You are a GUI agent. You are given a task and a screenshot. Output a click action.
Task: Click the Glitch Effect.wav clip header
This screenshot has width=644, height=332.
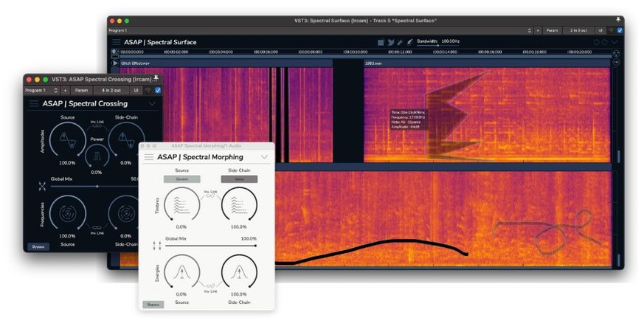(226, 63)
